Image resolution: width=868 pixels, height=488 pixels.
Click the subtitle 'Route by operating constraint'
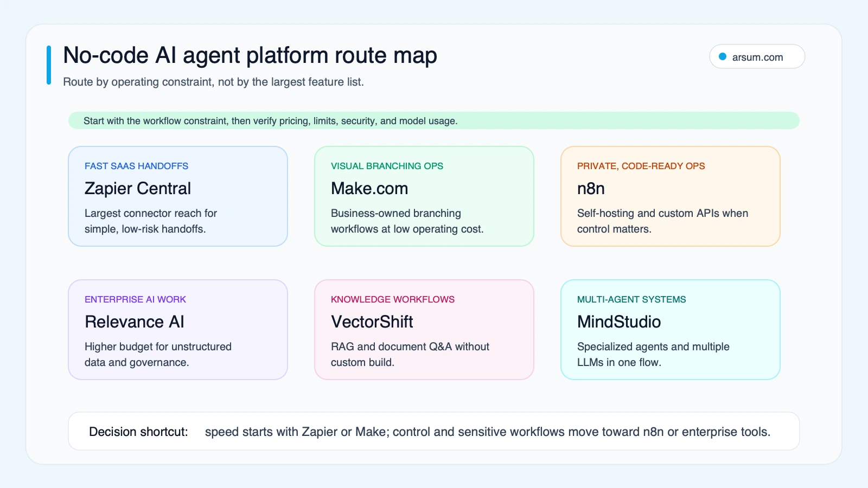[213, 82]
